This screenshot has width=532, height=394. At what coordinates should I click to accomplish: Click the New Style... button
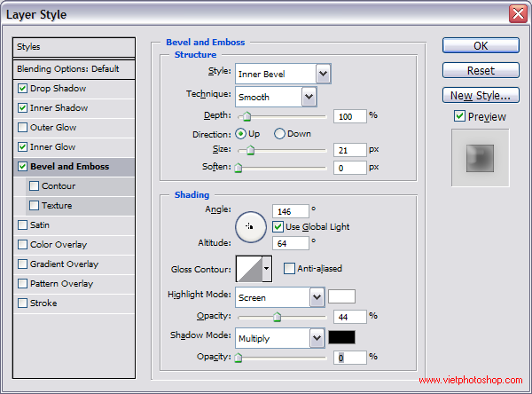coord(479,95)
